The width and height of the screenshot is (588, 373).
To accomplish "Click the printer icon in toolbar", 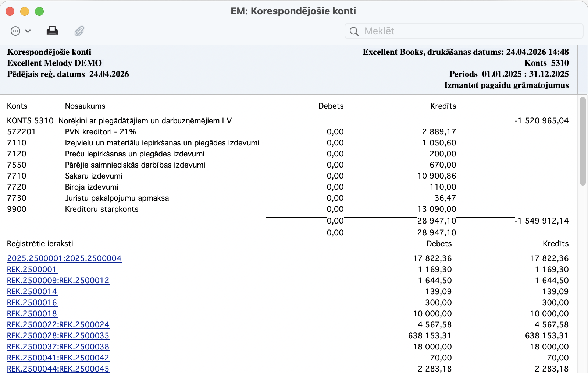I will click(x=52, y=31).
